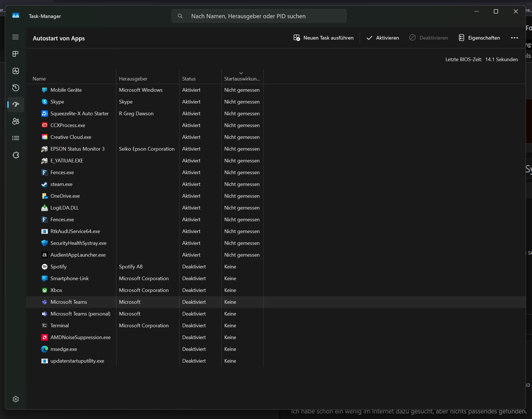The image size is (532, 419).
Task: Click Nicht gemessen in the CCXProcess.exe row
Action: (242, 125)
